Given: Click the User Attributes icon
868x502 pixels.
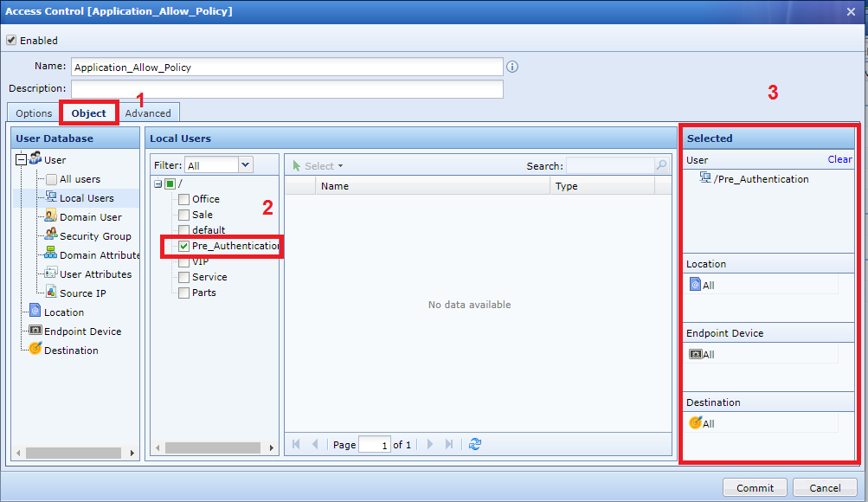Looking at the screenshot, I should pos(51,273).
